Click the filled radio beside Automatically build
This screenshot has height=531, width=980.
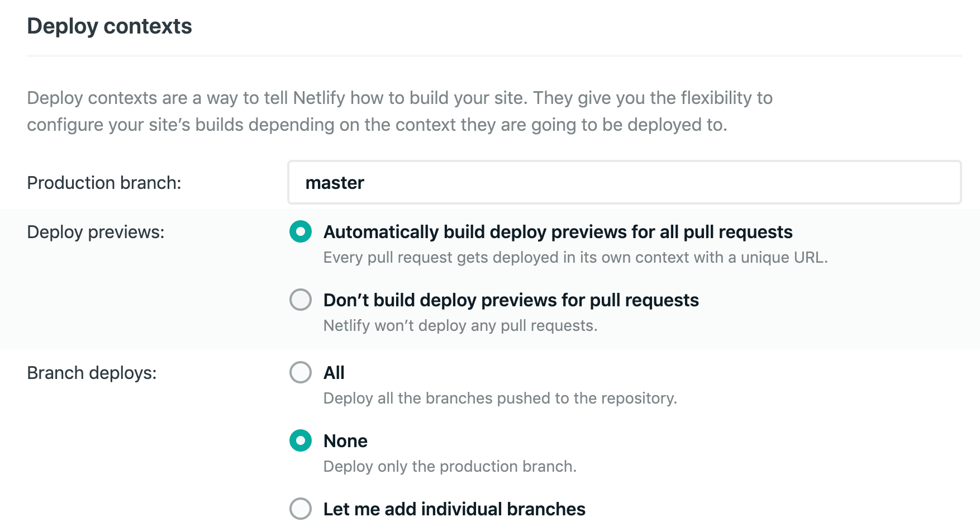click(x=300, y=232)
